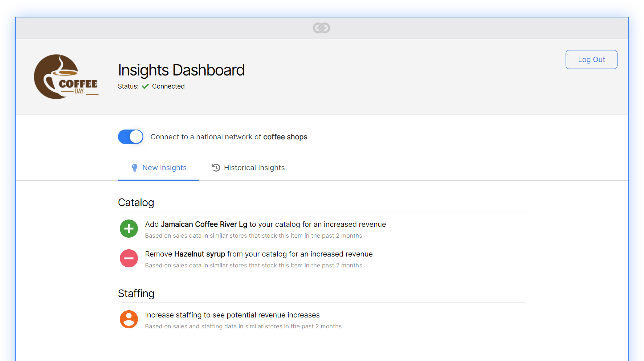Switch to the Historical Insights tab
Viewport: 644px width, 361px height.
[249, 168]
